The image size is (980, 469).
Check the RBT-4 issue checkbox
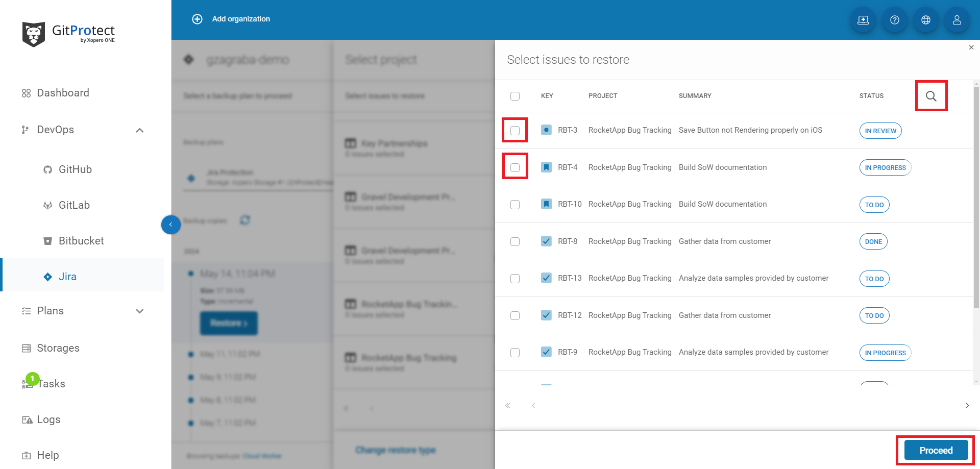[x=514, y=167]
